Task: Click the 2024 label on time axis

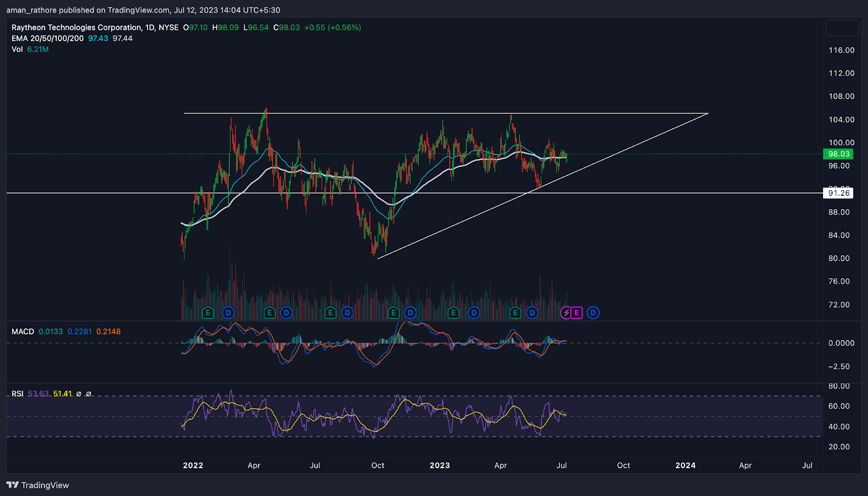Action: (x=686, y=465)
